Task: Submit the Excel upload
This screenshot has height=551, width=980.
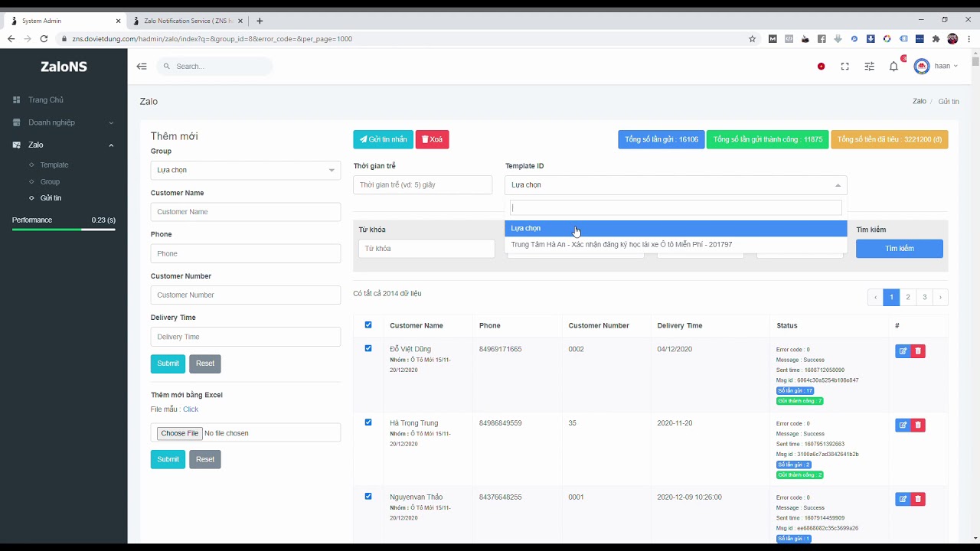Action: [168, 459]
